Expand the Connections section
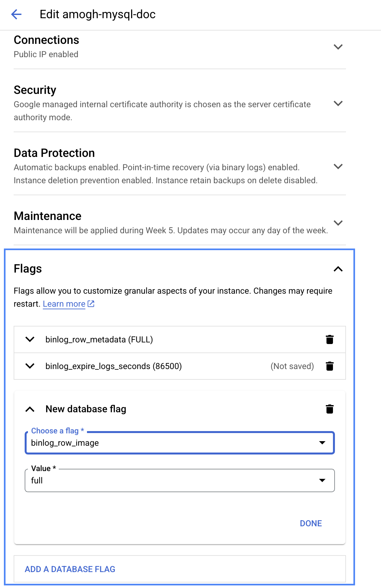381x588 pixels. [338, 46]
